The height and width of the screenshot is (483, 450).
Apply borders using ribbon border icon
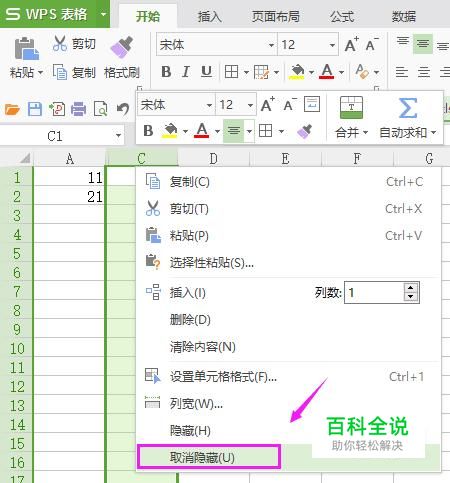pos(231,72)
